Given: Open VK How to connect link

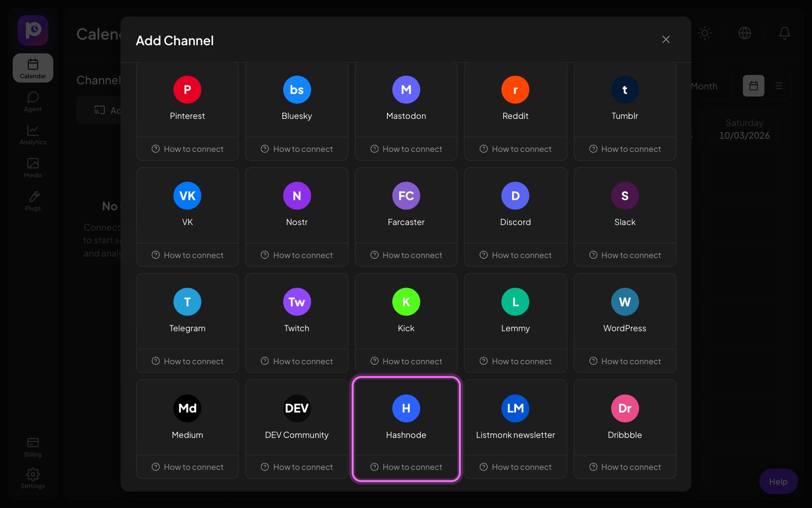Looking at the screenshot, I should point(187,255).
